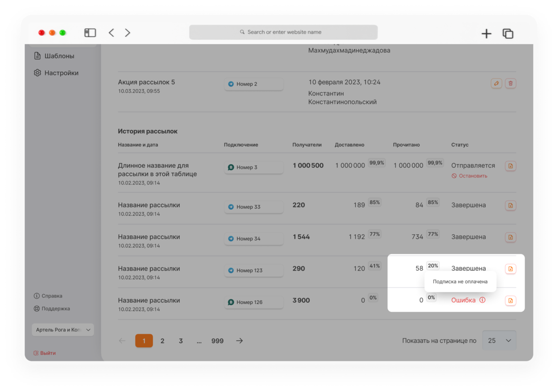
Task: Show tab overview icon in browser
Action: (x=508, y=33)
